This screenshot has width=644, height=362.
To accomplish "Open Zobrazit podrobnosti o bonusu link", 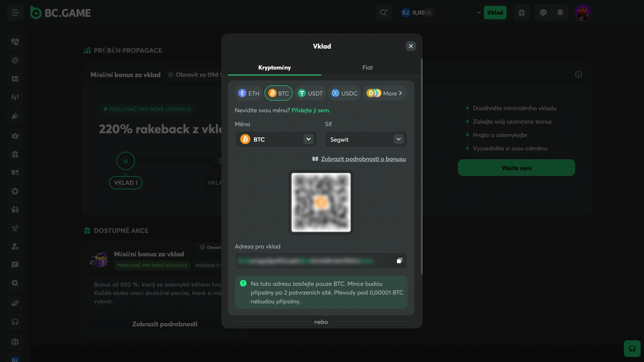I will click(x=363, y=159).
